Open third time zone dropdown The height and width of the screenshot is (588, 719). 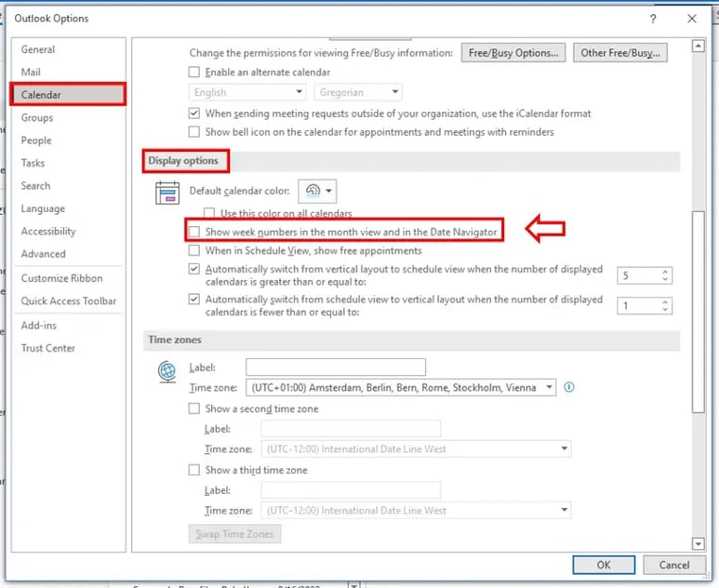(x=416, y=510)
